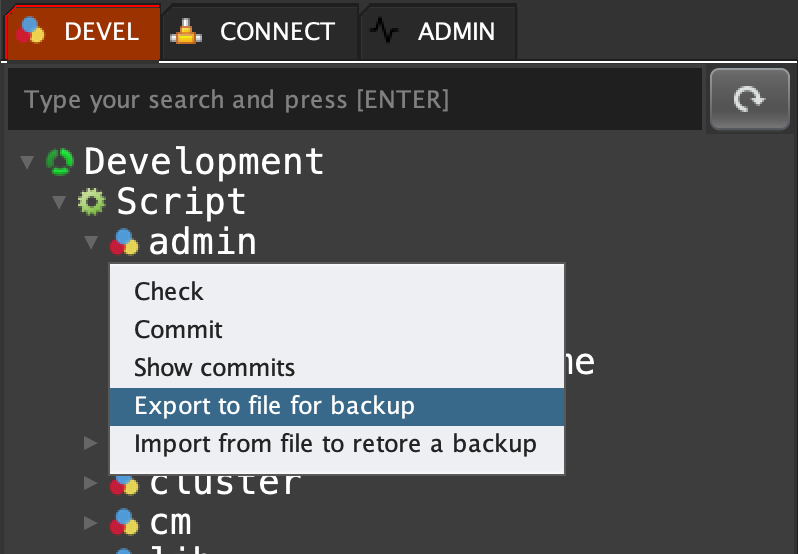Image resolution: width=798 pixels, height=554 pixels.
Task: Click the Development green recycle icon
Action: [60, 161]
